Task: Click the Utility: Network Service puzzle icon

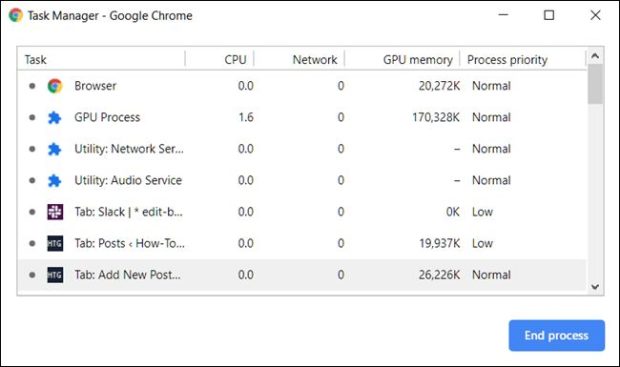Action: [x=55, y=149]
